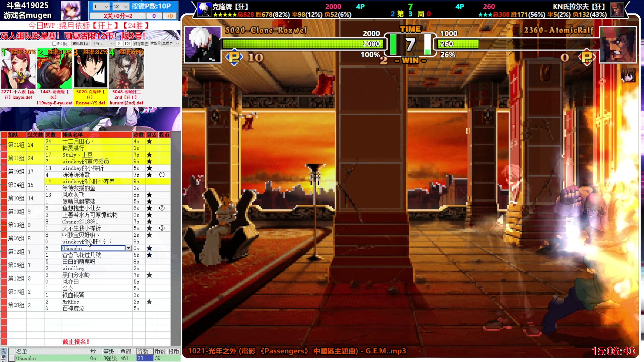
Task: Click the 总关数 column header
Action: [x=36, y=135]
